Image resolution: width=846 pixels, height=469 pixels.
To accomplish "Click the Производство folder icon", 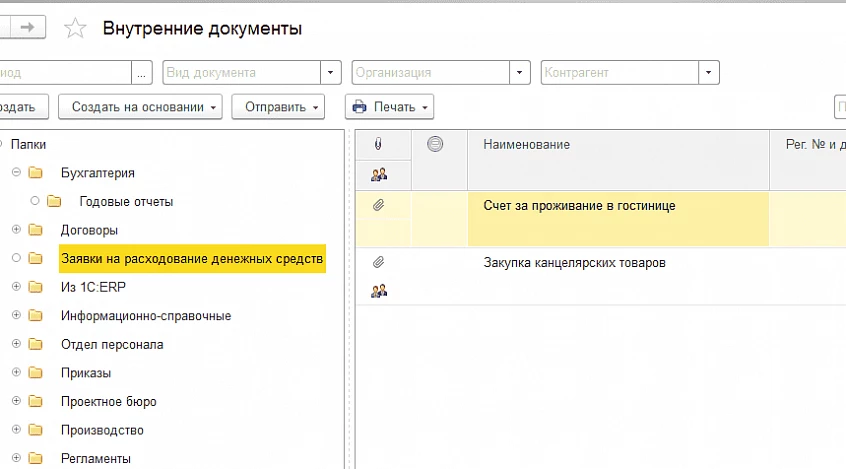I will pyautogui.click(x=36, y=430).
